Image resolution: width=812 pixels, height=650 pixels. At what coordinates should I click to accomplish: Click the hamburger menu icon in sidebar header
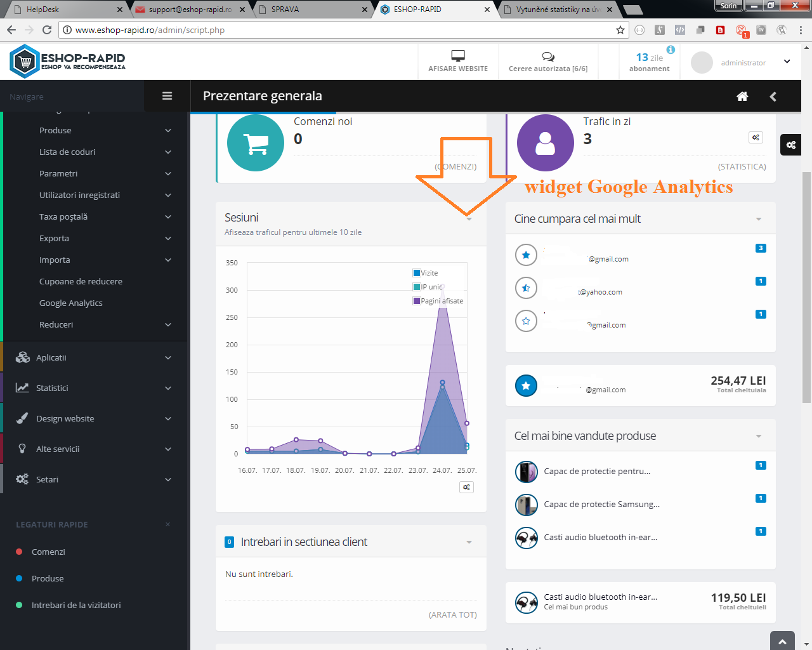click(167, 96)
